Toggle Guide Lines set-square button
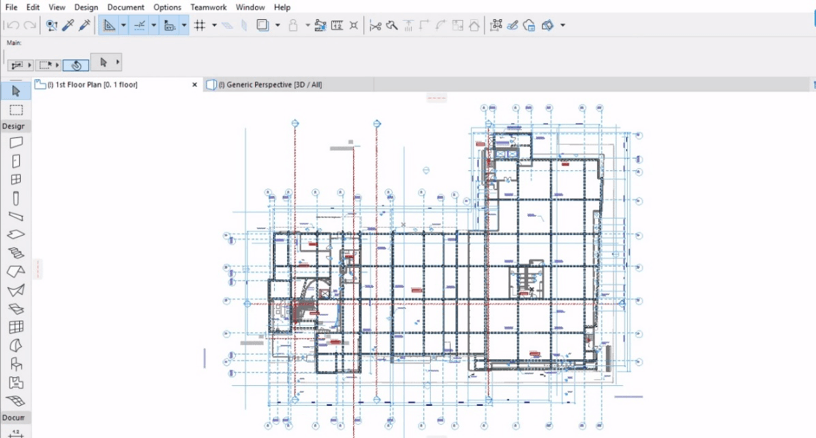 click(x=109, y=25)
